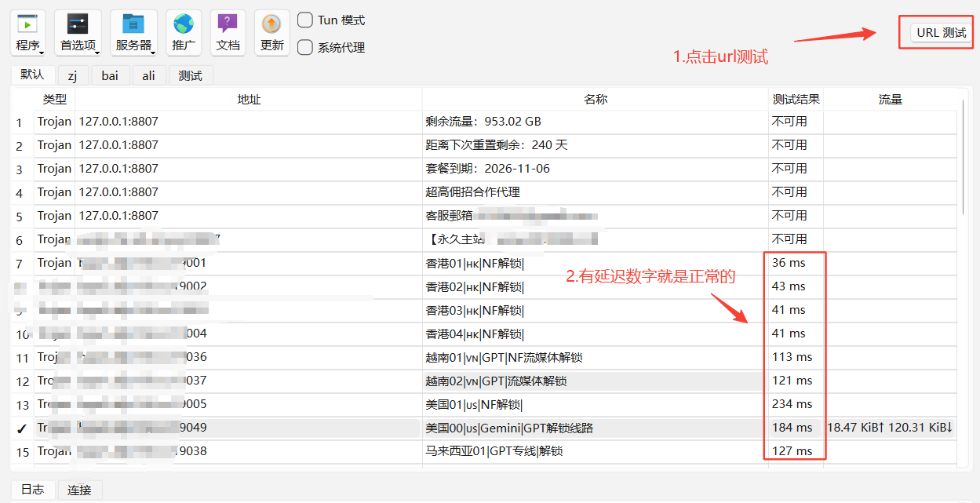Click the URL 测试 button
Image resolution: width=980 pixels, height=503 pixels.
pyautogui.click(x=941, y=33)
